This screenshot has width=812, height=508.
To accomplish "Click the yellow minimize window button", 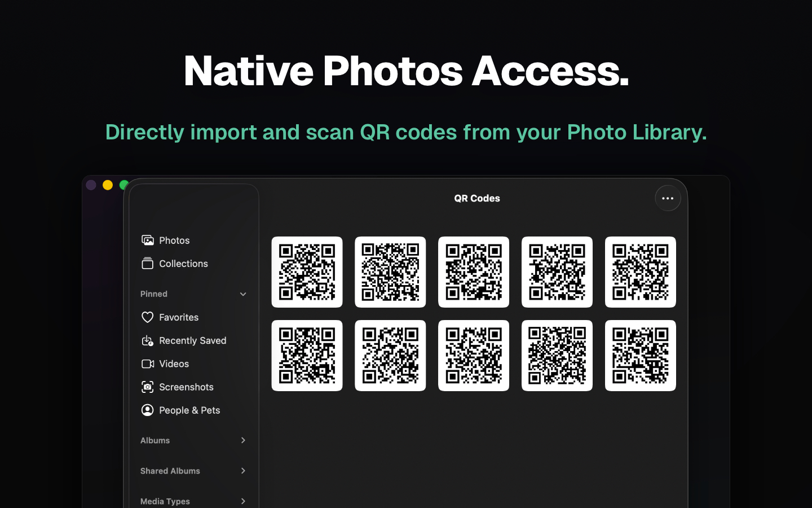I will [108, 185].
